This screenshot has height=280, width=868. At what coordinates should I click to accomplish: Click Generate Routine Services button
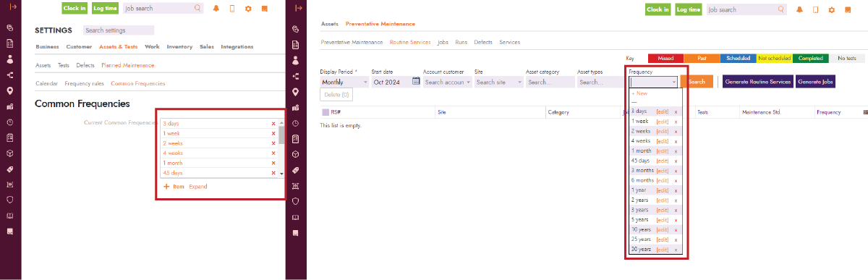tap(758, 82)
